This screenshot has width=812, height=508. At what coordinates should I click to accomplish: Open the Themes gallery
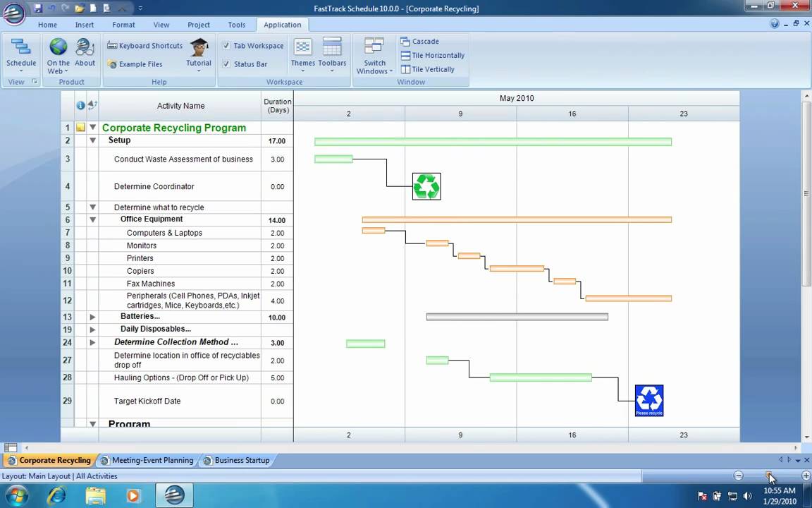click(303, 56)
